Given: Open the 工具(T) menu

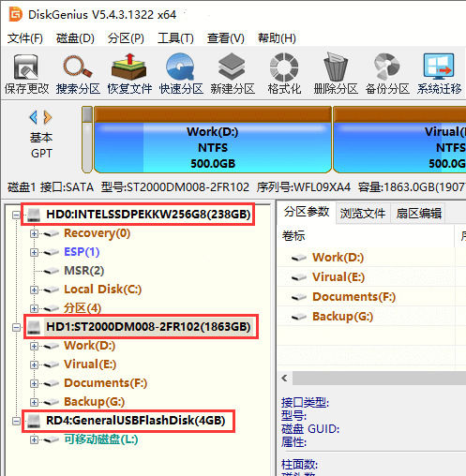Looking at the screenshot, I should [x=175, y=38].
